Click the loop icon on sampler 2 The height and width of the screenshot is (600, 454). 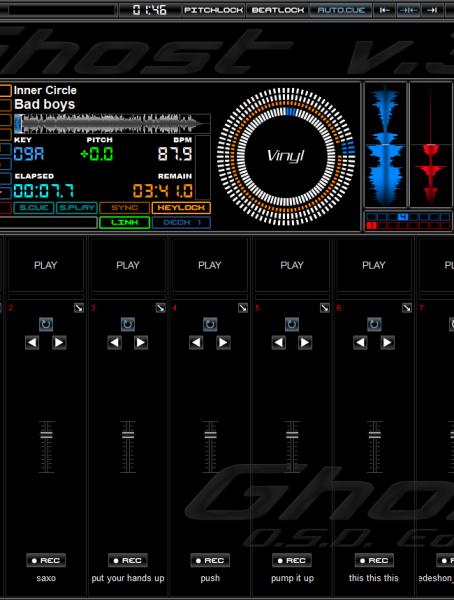click(x=46, y=324)
